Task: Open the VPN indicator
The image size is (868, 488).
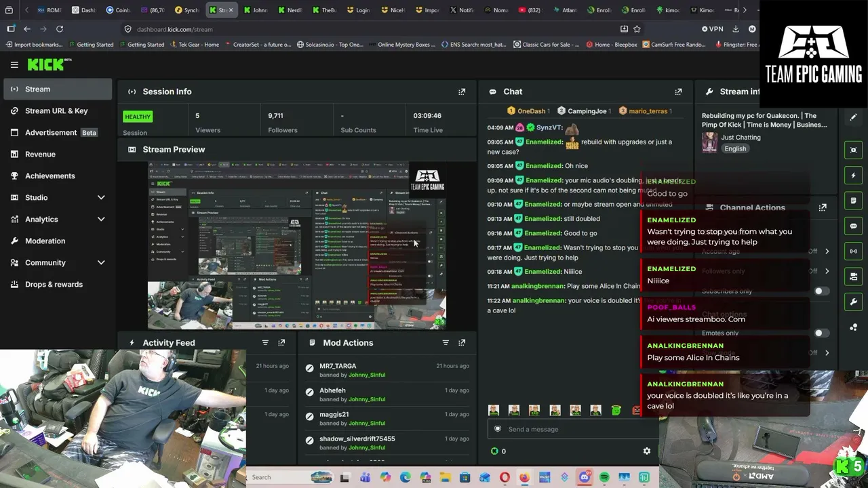Action: click(x=713, y=29)
